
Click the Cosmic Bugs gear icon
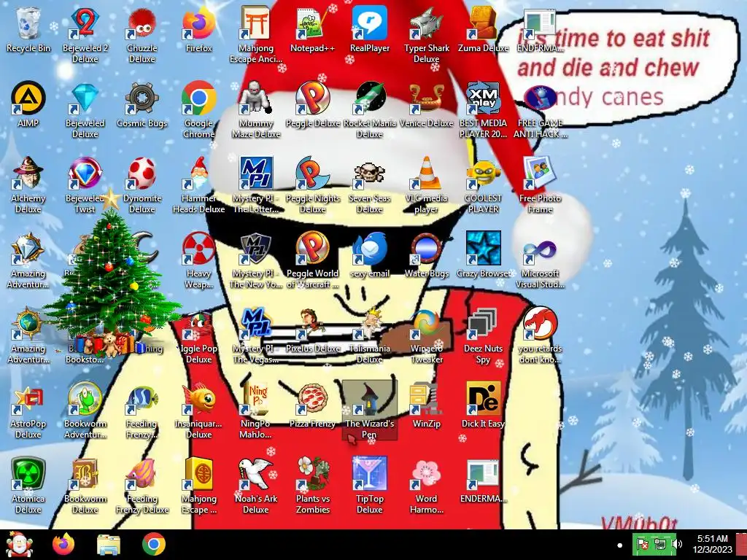pyautogui.click(x=142, y=105)
